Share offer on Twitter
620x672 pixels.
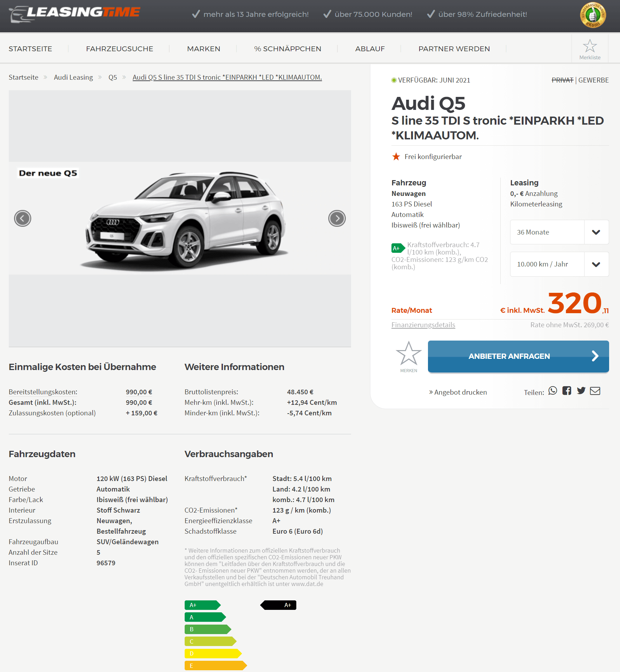(x=581, y=391)
